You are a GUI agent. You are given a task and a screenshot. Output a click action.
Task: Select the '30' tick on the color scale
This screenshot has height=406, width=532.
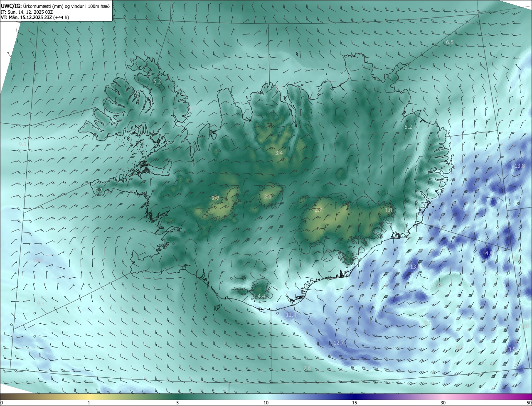point(443,403)
